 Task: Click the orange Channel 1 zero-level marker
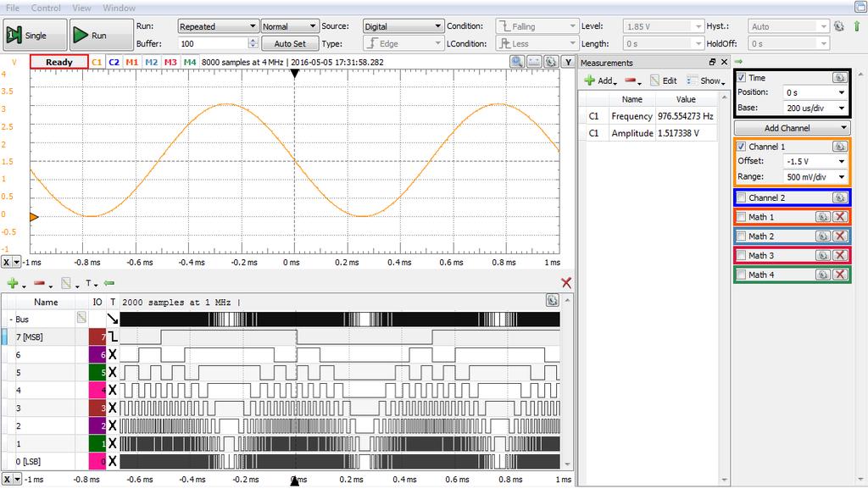34,217
